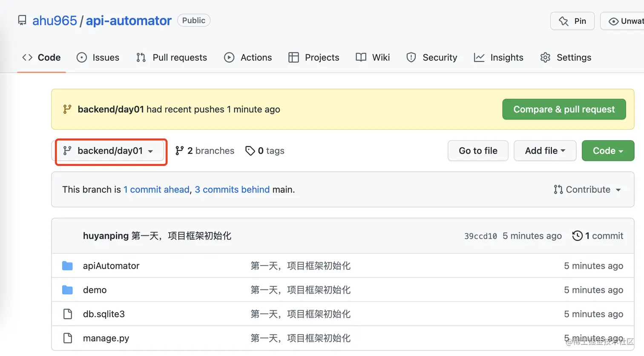Open the Insights tab
This screenshot has height=356, width=644.
[x=499, y=58]
